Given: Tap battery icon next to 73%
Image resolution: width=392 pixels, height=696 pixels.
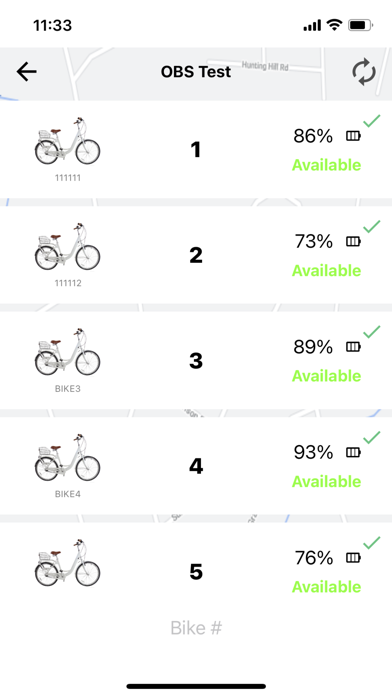Looking at the screenshot, I should (x=353, y=241).
